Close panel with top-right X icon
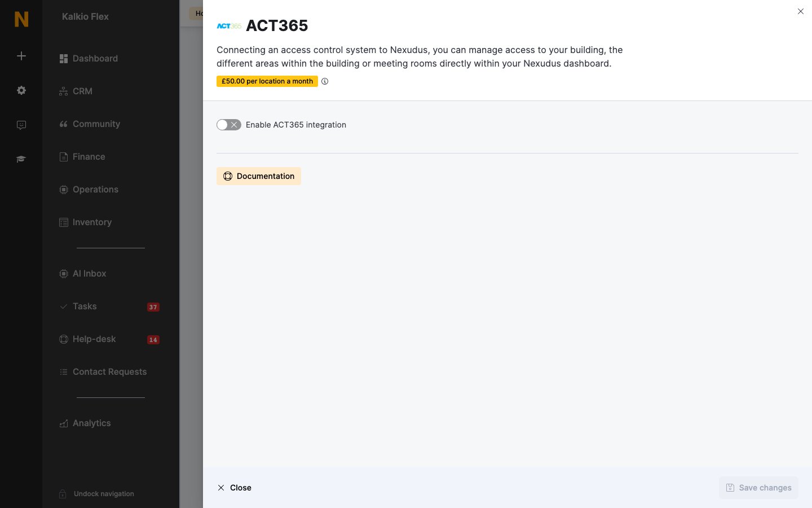Screen dimensions: 812x508 (x=801, y=11)
